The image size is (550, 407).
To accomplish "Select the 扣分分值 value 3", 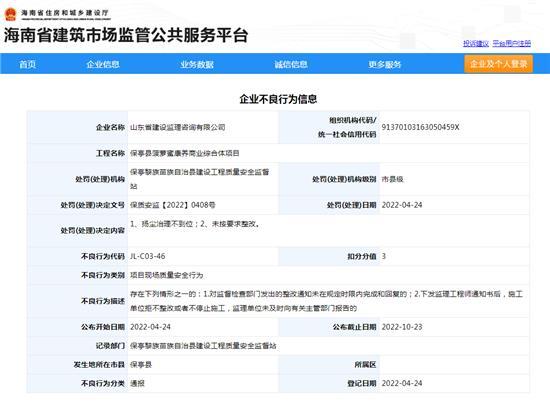I will [384, 256].
